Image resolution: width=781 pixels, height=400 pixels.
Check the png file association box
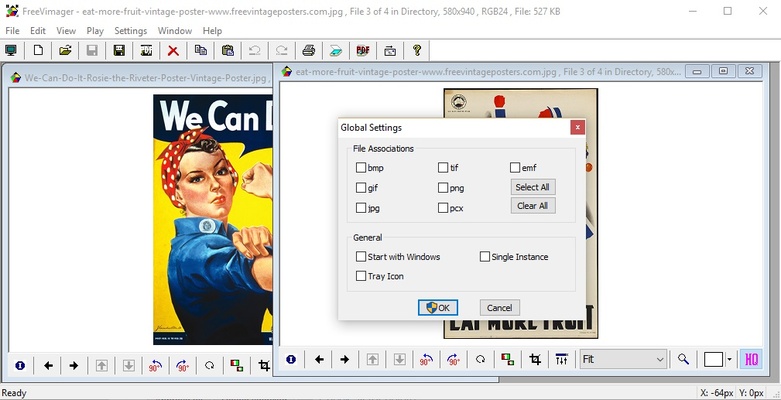[443, 188]
